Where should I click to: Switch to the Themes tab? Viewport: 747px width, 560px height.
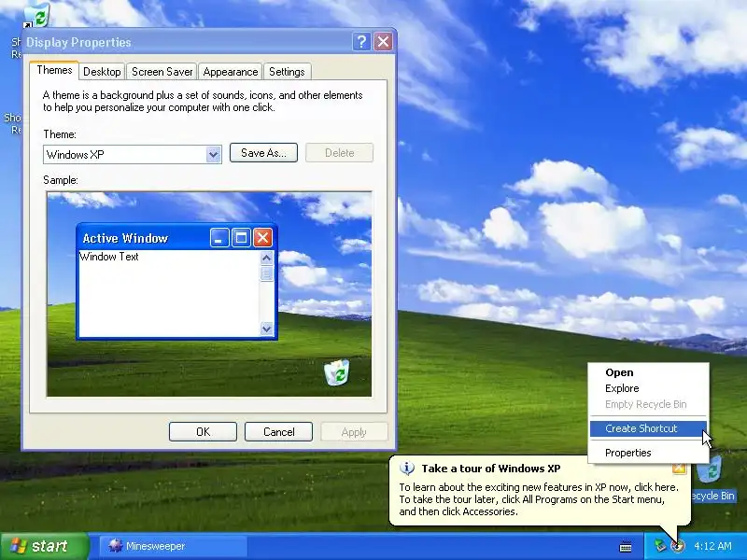point(54,71)
